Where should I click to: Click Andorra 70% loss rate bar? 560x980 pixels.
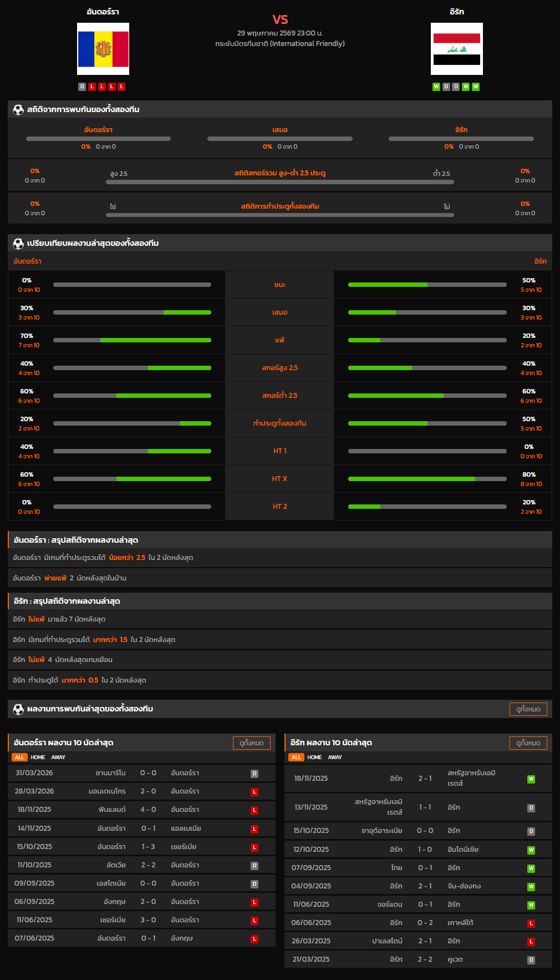(x=132, y=340)
